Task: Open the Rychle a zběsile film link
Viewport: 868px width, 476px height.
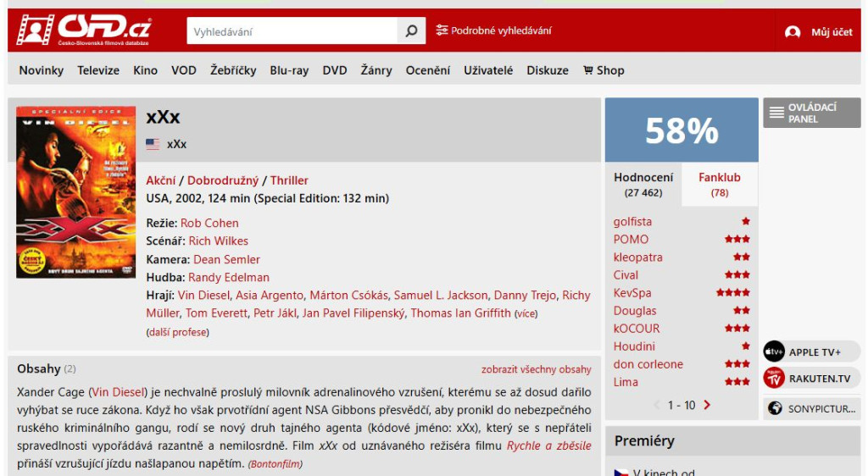Action: pos(548,446)
